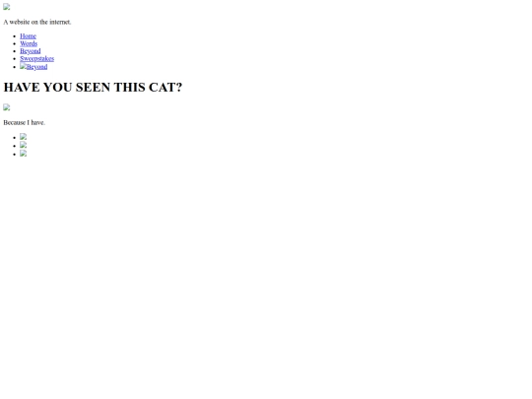The width and height of the screenshot is (532, 399).
Task: Click the bullet beside the Home link
Action: click(15, 36)
